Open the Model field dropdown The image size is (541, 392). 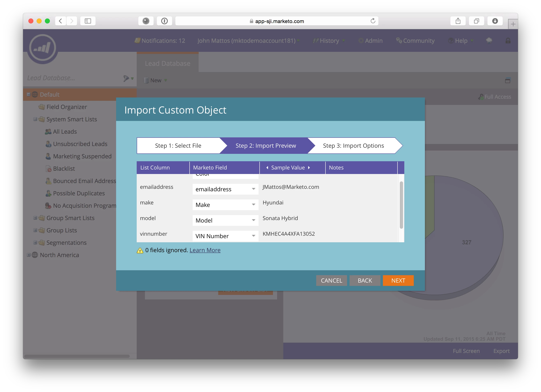[x=253, y=220]
